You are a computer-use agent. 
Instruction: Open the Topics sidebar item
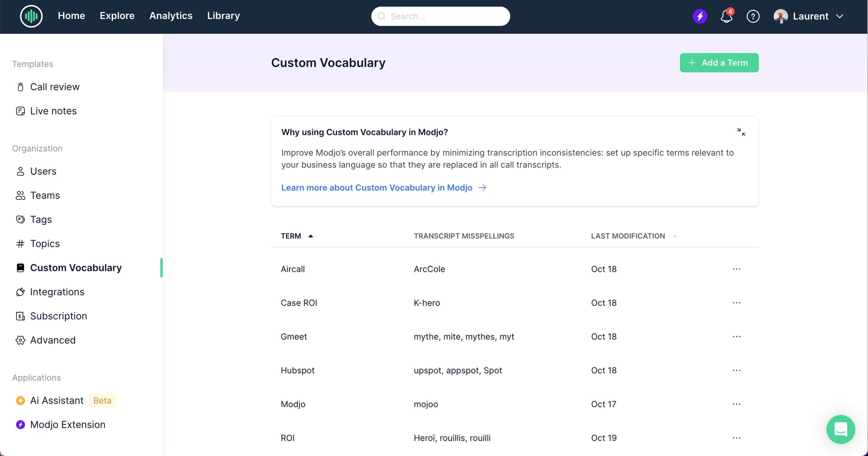[x=45, y=244]
